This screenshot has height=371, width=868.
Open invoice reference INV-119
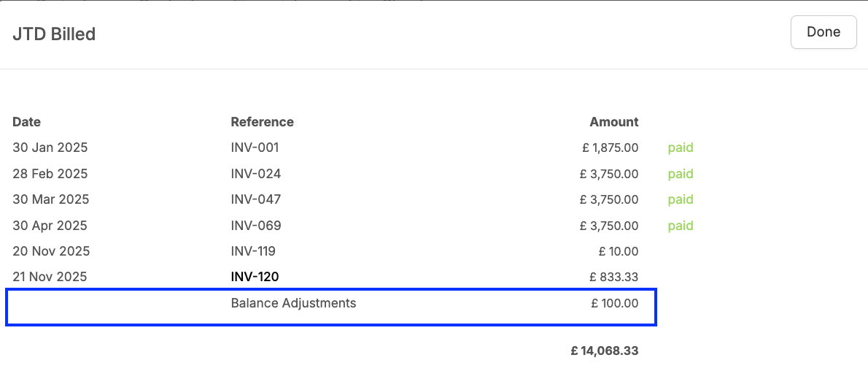click(253, 251)
